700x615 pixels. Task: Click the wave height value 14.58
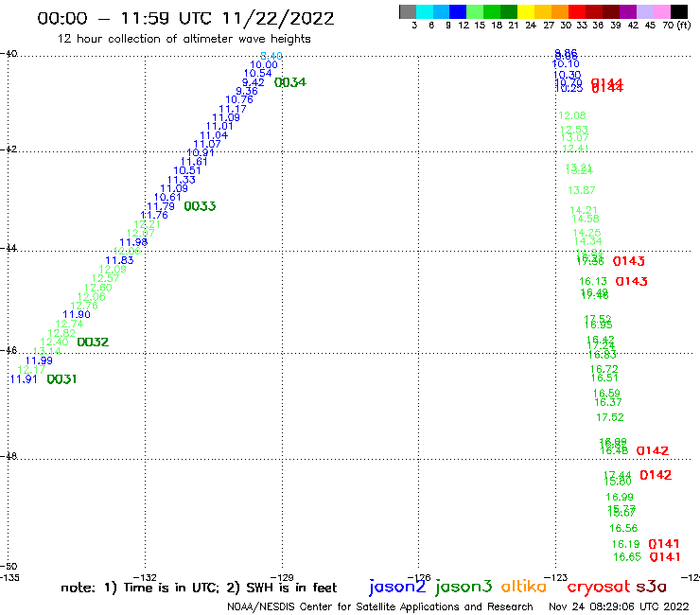point(586,220)
